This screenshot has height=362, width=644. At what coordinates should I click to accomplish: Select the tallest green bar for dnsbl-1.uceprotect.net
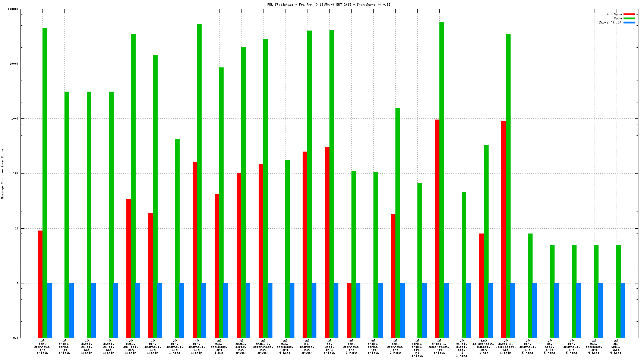click(x=442, y=179)
